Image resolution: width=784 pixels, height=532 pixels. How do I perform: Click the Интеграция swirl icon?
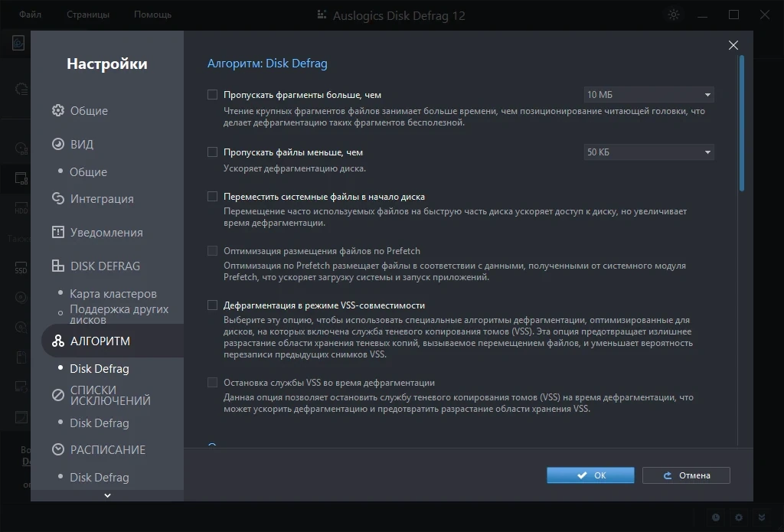58,198
